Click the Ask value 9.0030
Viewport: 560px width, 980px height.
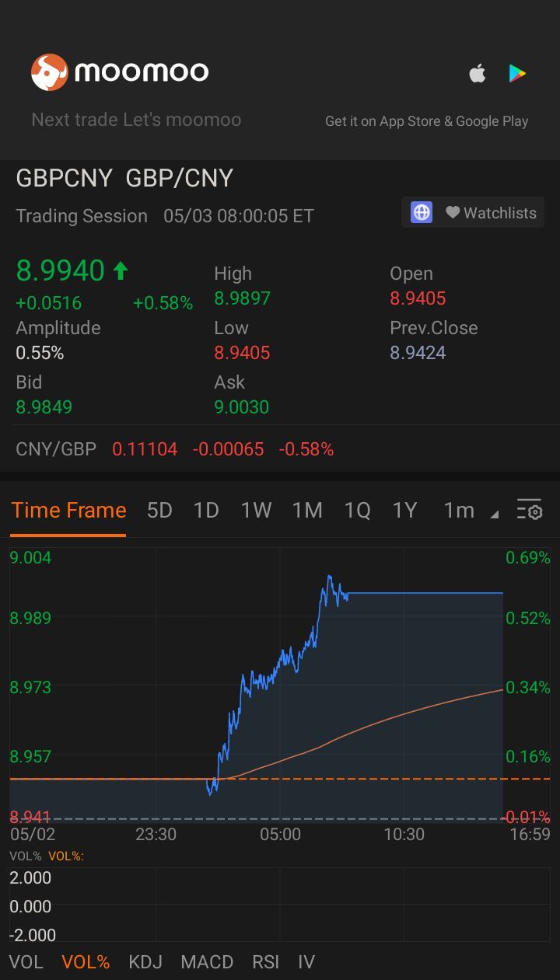tap(242, 406)
